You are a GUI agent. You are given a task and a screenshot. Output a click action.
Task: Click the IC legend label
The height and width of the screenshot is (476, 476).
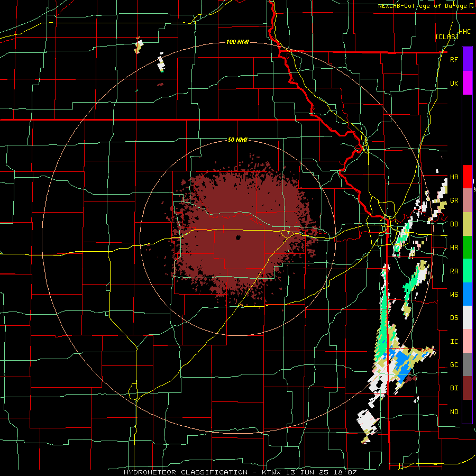454,342
